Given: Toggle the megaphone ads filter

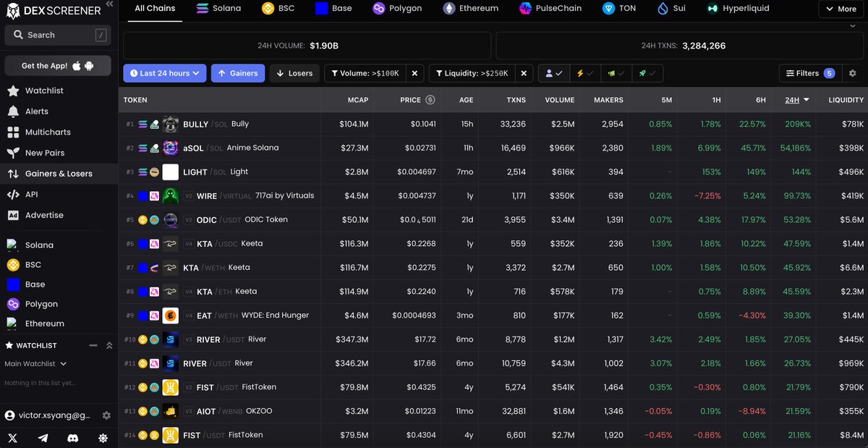Looking at the screenshot, I should (616, 73).
